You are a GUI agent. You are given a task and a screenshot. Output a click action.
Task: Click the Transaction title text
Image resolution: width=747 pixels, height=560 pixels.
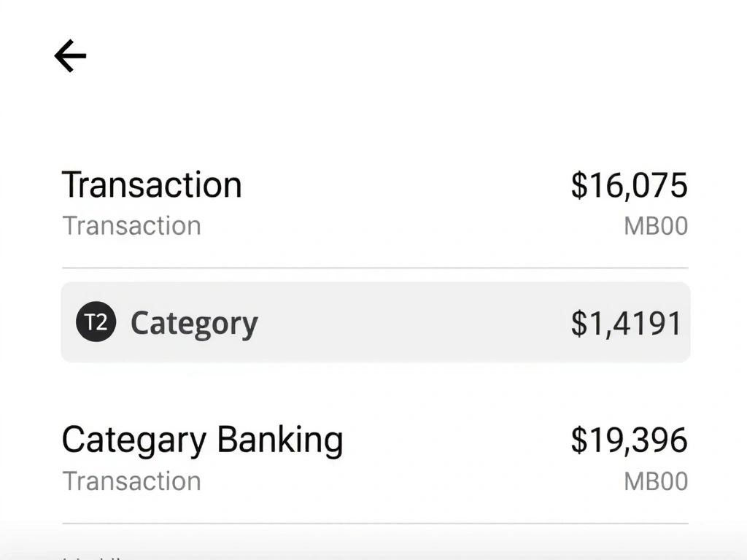click(152, 184)
